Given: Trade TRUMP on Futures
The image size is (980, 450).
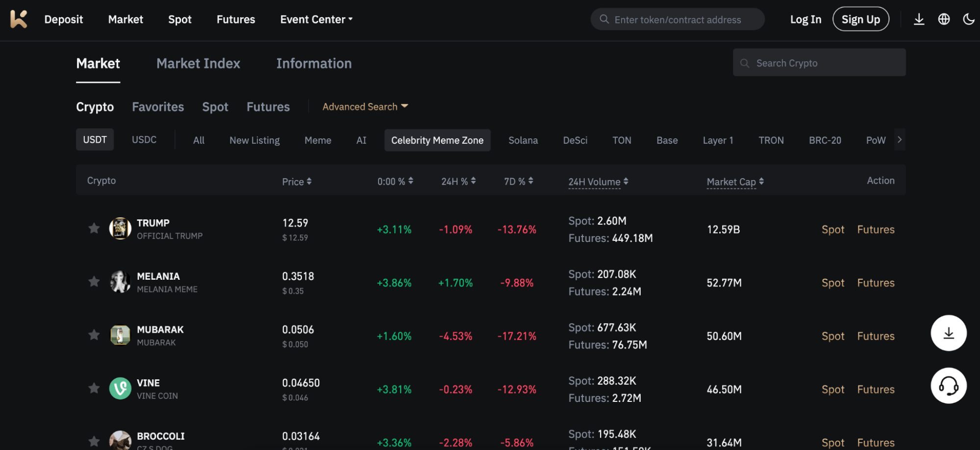Looking at the screenshot, I should [876, 230].
